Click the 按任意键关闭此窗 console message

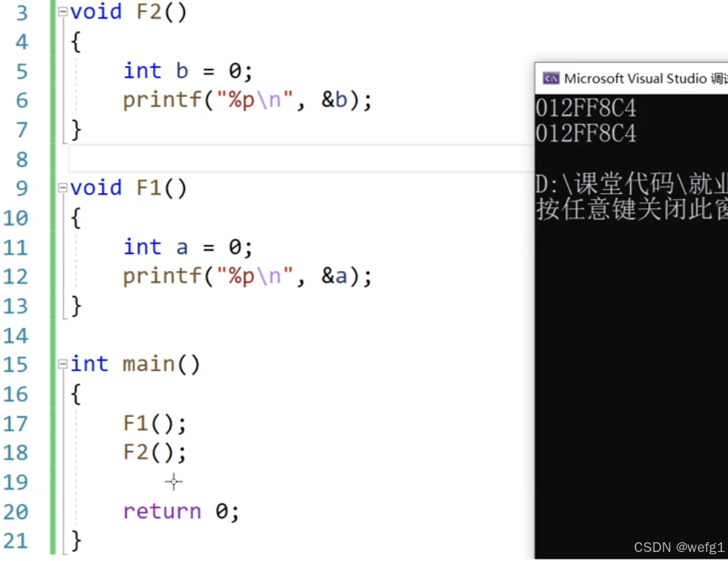[x=631, y=209]
